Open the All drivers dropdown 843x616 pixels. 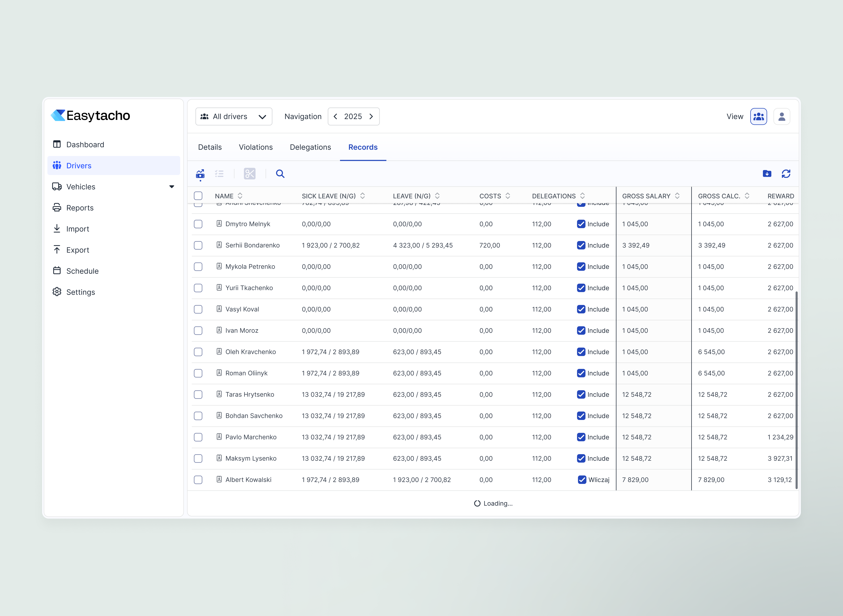click(234, 117)
